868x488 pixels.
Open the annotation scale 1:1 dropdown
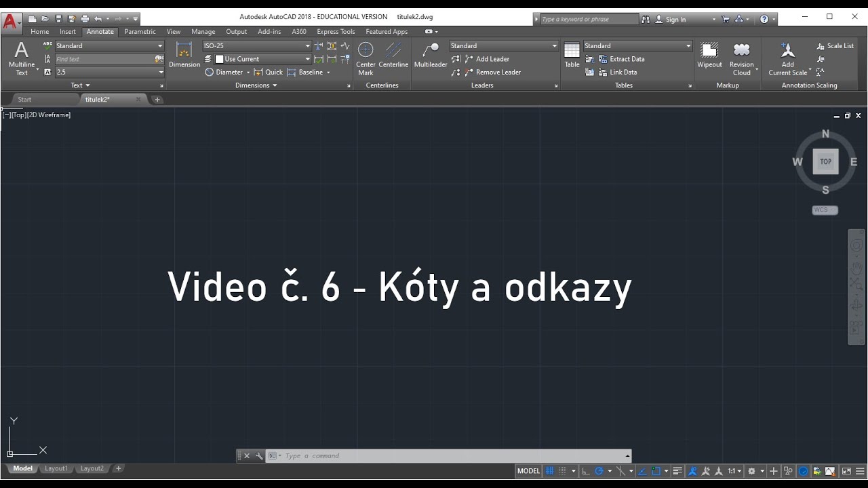pos(734,471)
